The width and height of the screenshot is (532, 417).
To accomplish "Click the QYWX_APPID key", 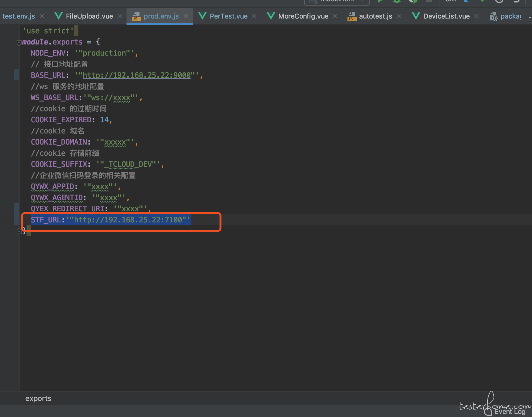I will [52, 187].
